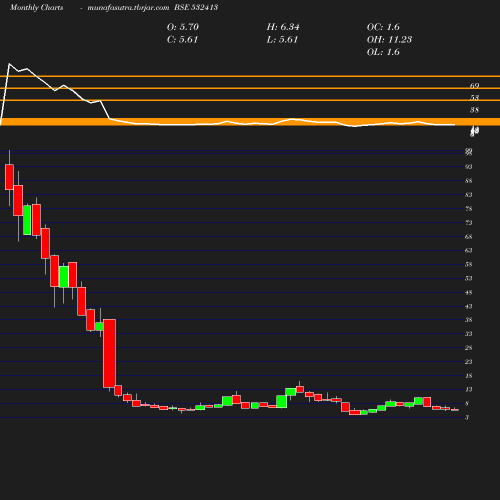Click the open value "O: 5.70"
This screenshot has width=500, height=500.
[x=183, y=27]
